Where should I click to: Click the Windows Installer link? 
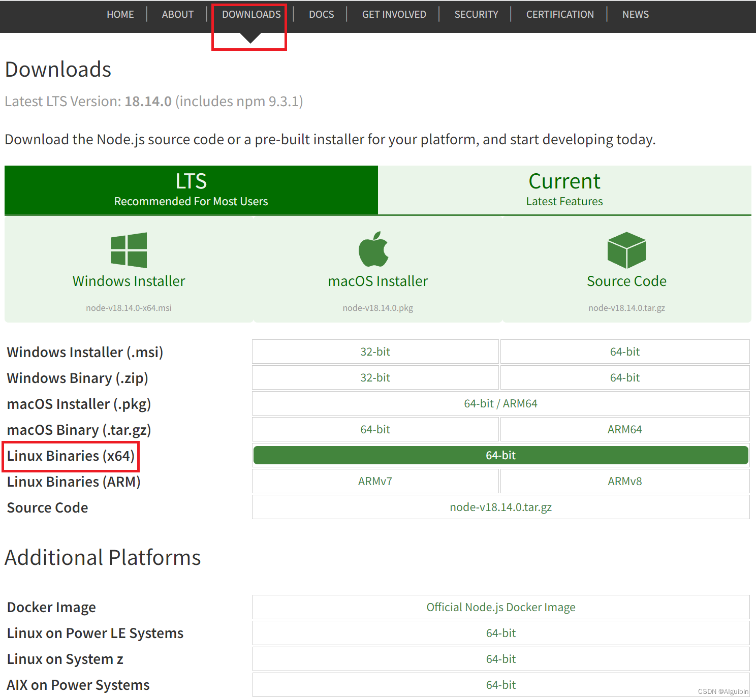pos(129,281)
